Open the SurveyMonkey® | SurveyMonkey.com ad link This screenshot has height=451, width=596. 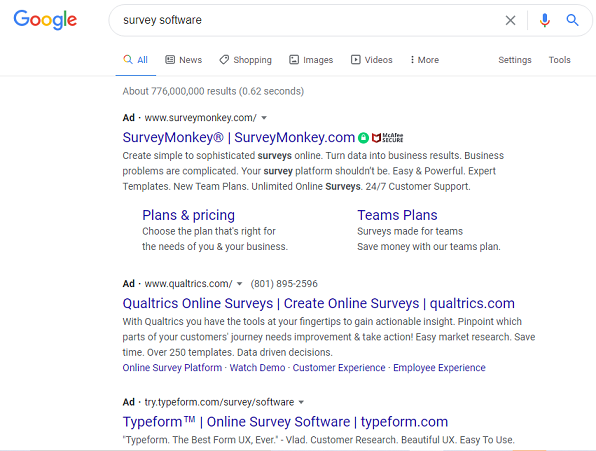point(239,137)
